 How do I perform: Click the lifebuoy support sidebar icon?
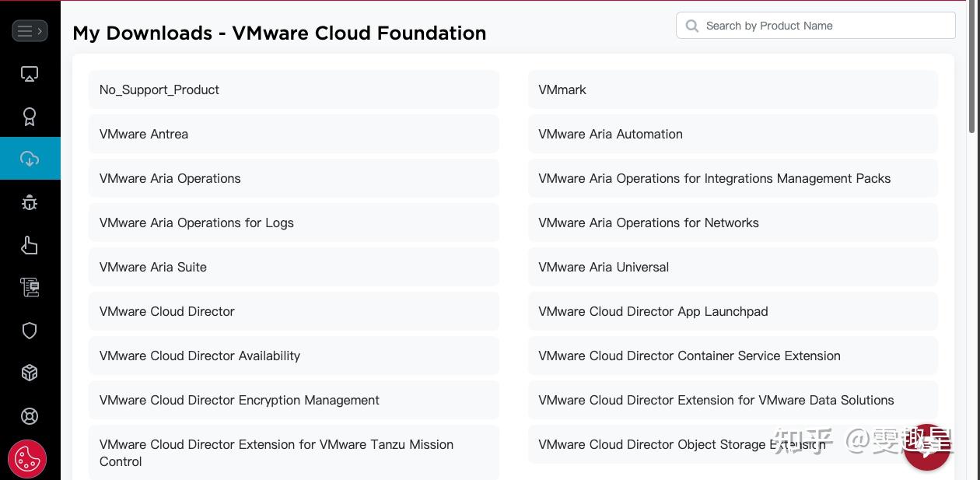pyautogui.click(x=30, y=415)
